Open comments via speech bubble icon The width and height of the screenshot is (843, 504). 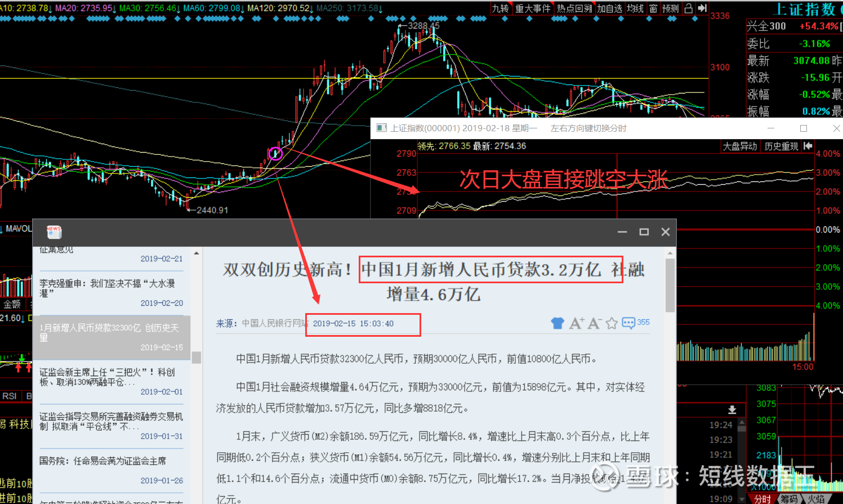coord(628,323)
